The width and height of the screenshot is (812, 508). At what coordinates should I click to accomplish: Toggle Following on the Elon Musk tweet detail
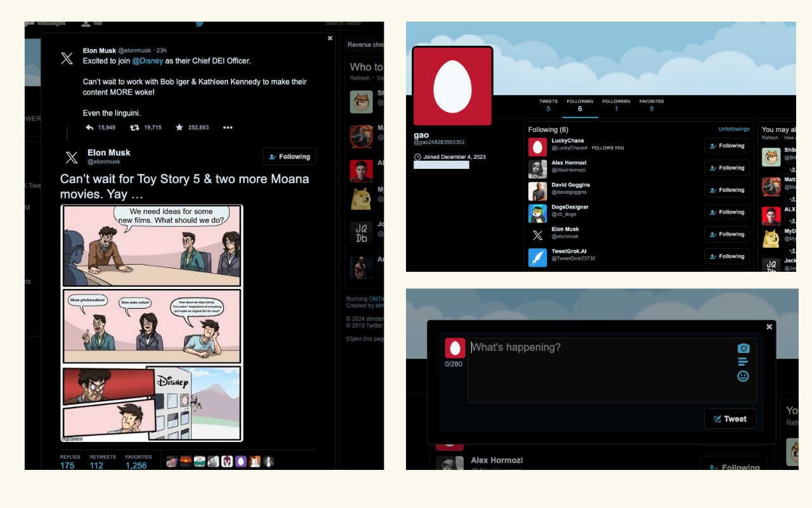point(290,156)
